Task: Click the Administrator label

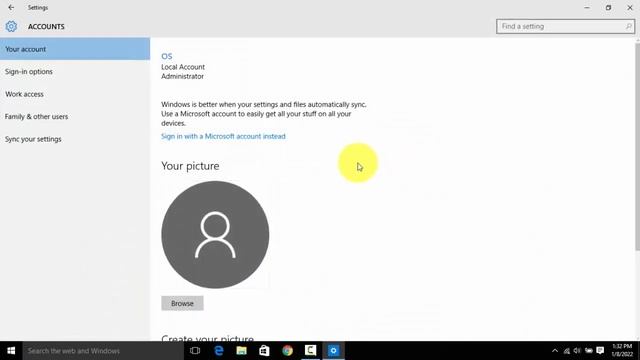Action: pos(182,76)
